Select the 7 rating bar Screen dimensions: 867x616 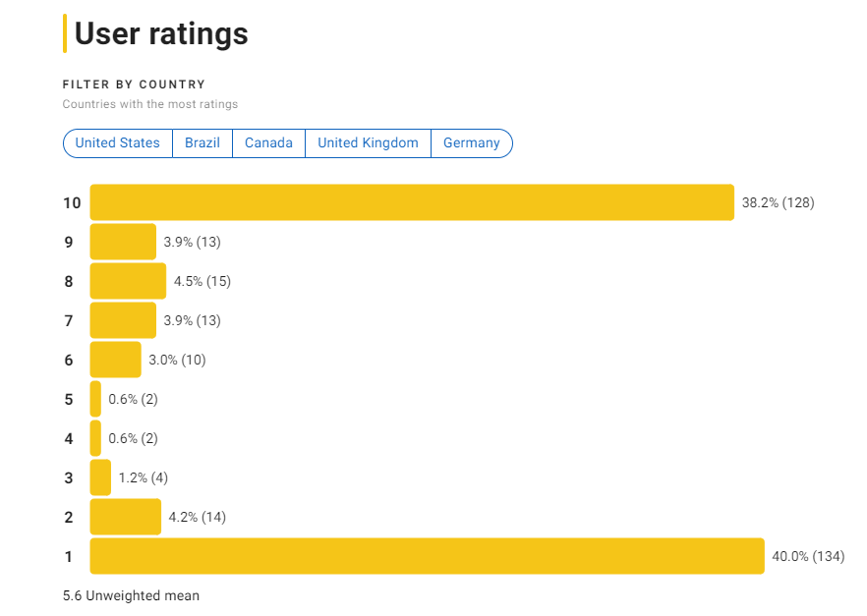click(x=123, y=320)
